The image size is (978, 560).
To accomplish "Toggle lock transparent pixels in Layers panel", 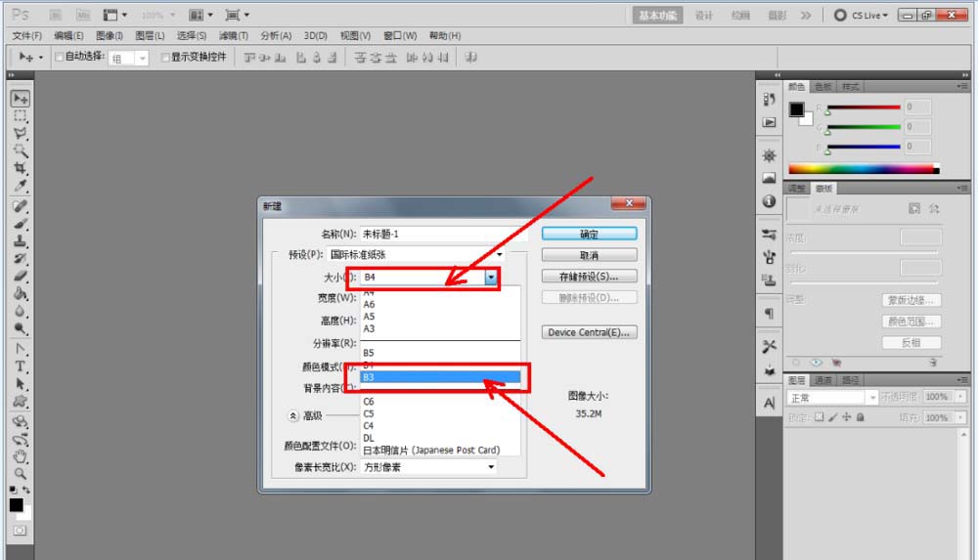I will [x=819, y=417].
